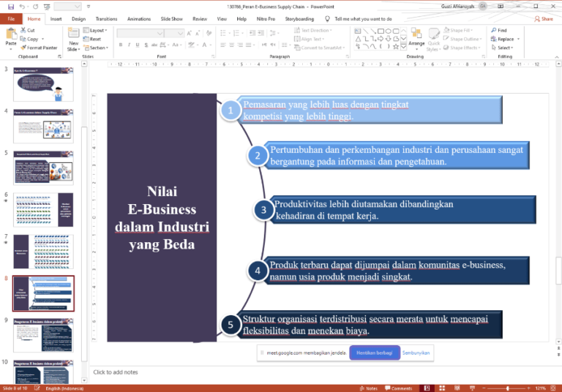Open the Section dropdown
Viewport: 562px width, 392px height.
point(96,48)
